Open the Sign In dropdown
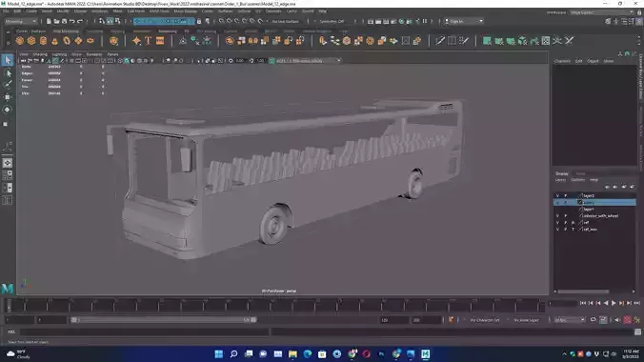Screen dimensions: 644x362 pos(464,21)
